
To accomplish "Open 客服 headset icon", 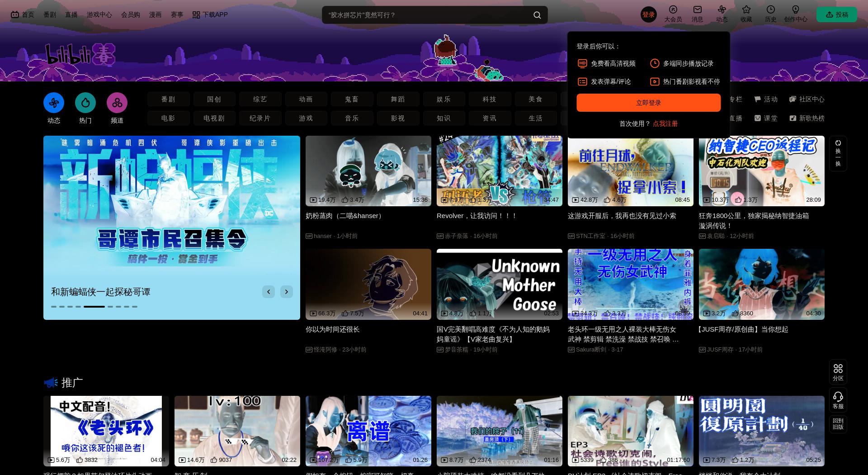I will [838, 400].
